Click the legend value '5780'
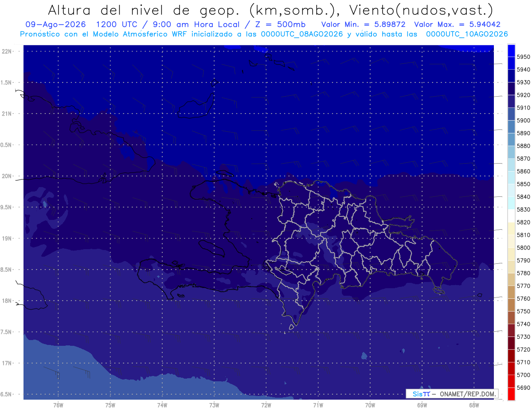Image resolution: width=532 pixels, height=411 pixels. [x=524, y=273]
